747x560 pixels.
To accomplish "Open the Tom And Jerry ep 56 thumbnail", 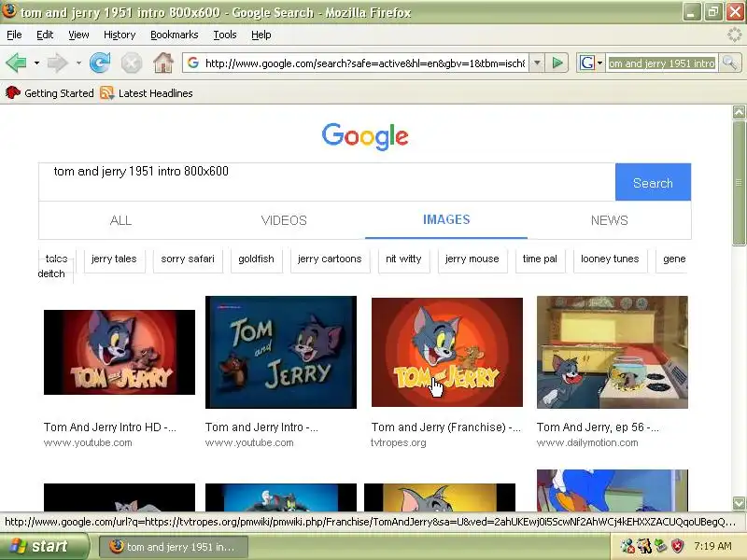I will coord(613,352).
